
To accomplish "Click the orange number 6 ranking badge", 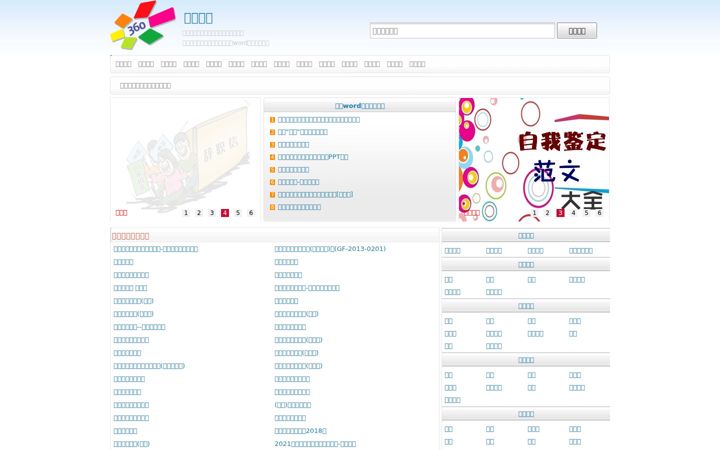I will coord(272,182).
